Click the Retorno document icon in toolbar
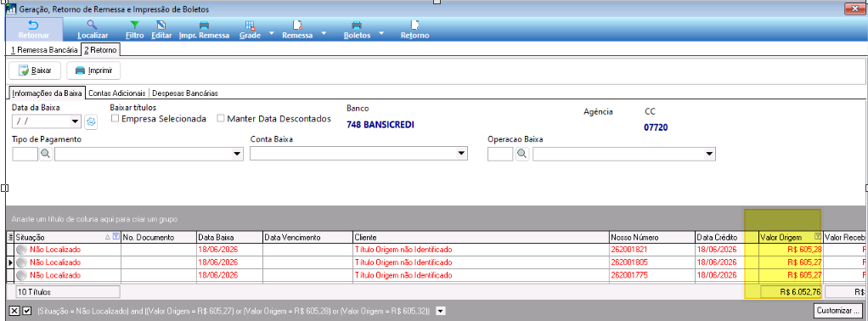The image size is (868, 321). point(414,25)
